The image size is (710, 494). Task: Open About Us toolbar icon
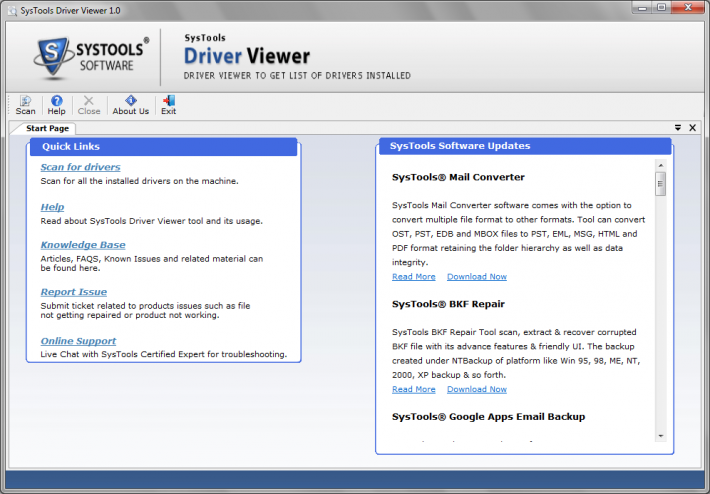pyautogui.click(x=130, y=105)
